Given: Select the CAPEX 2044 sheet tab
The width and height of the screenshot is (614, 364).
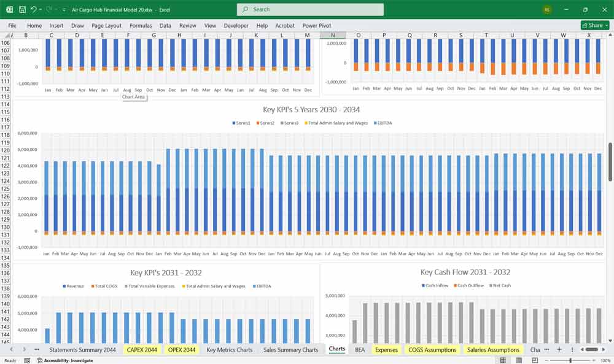Looking at the screenshot, I should point(142,349).
